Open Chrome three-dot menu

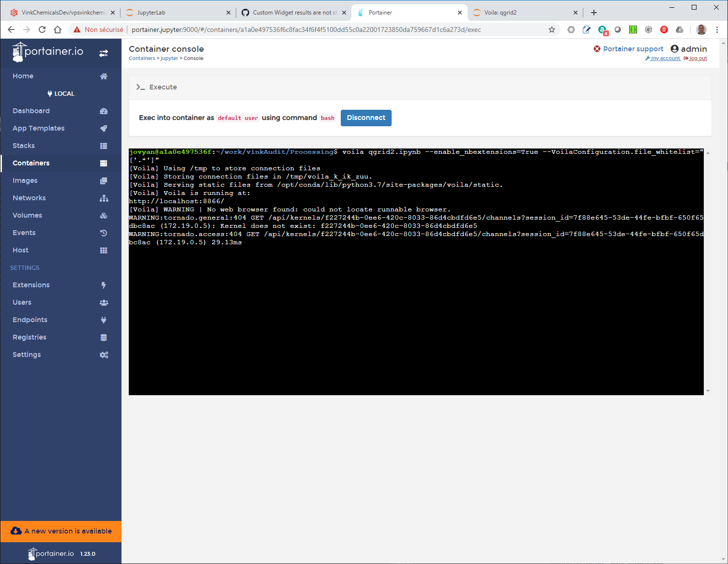[x=717, y=30]
